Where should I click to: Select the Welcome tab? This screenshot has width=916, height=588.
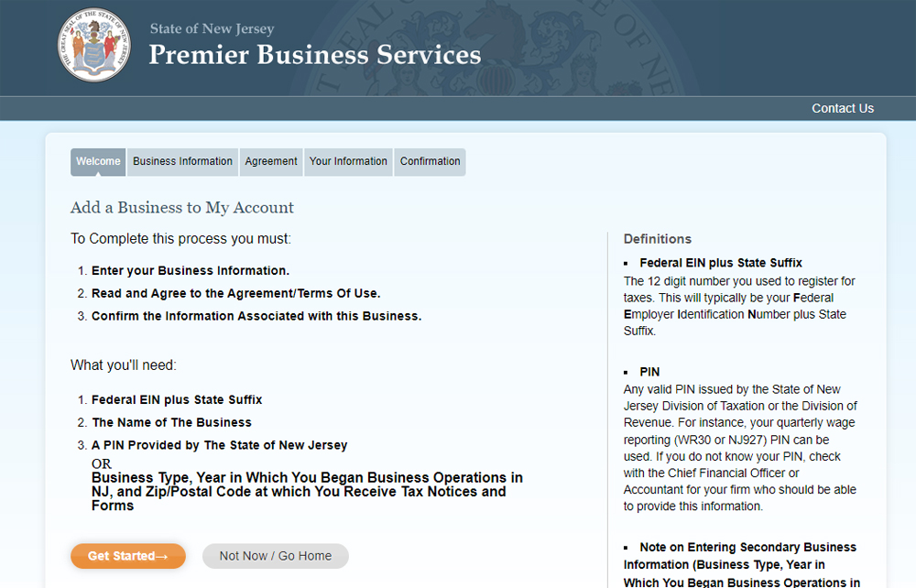[98, 162]
